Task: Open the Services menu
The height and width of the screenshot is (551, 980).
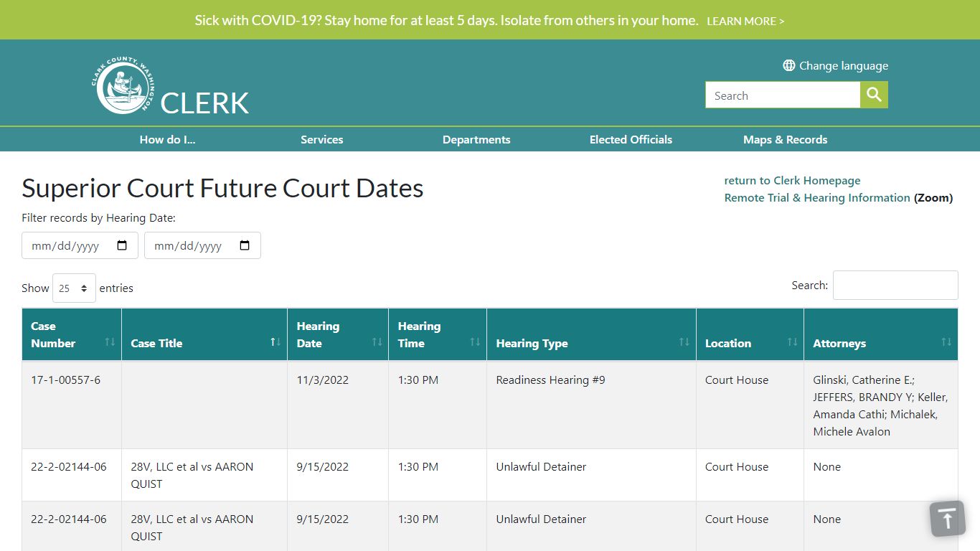Action: pyautogui.click(x=321, y=139)
